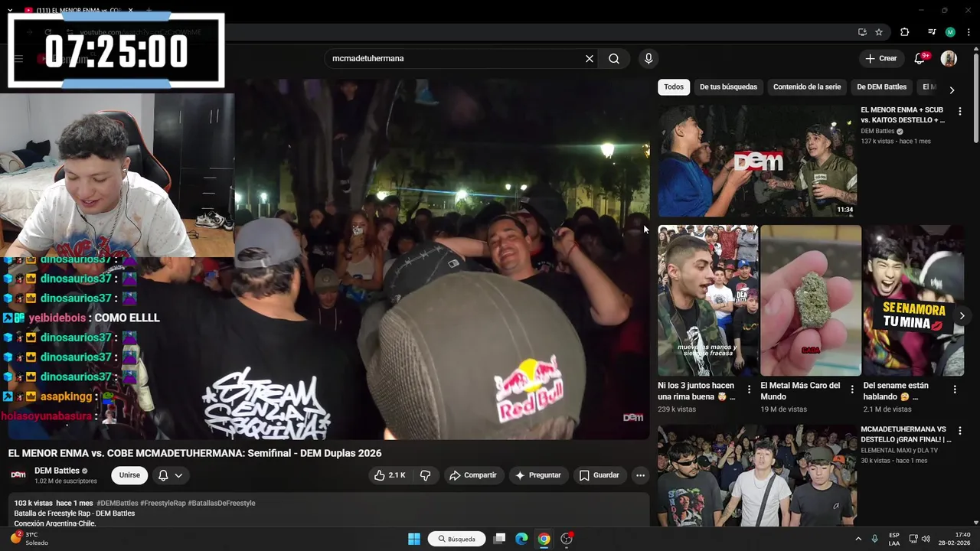
Task: Clear the search box with the X icon
Action: tap(590, 58)
